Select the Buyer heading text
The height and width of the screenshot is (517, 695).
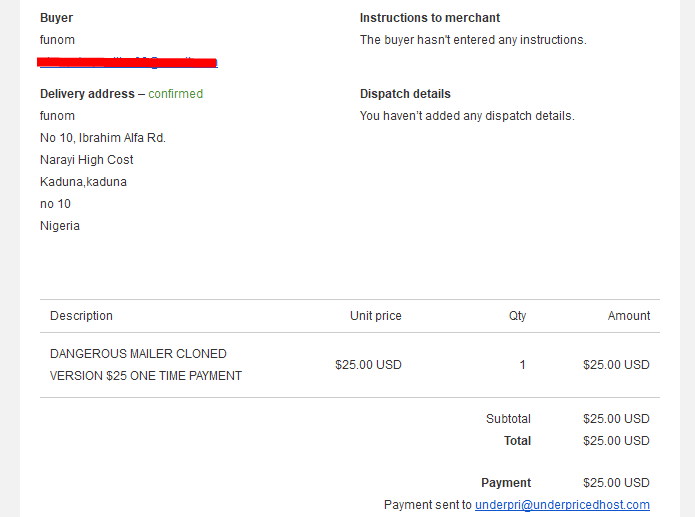coord(56,18)
